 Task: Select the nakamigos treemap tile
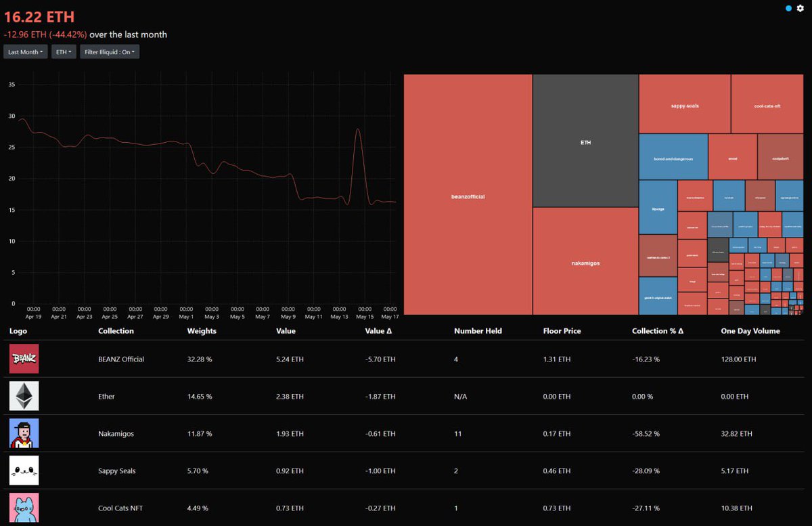(x=585, y=261)
